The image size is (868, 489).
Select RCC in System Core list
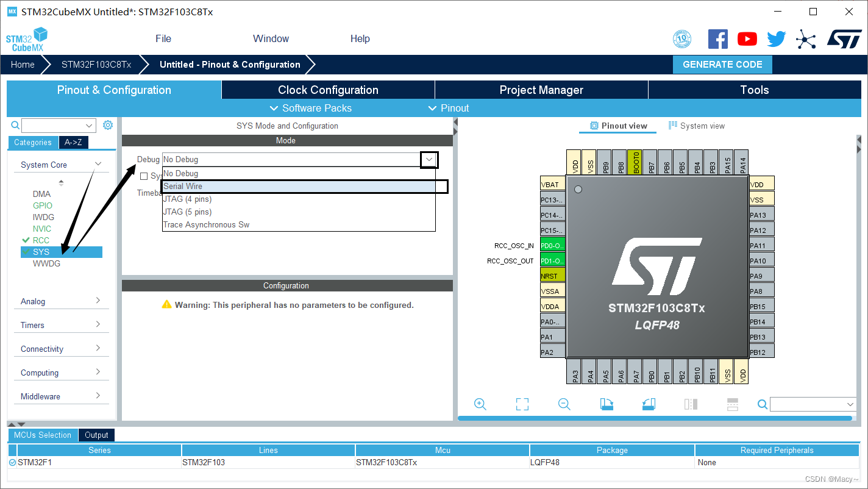tap(41, 240)
